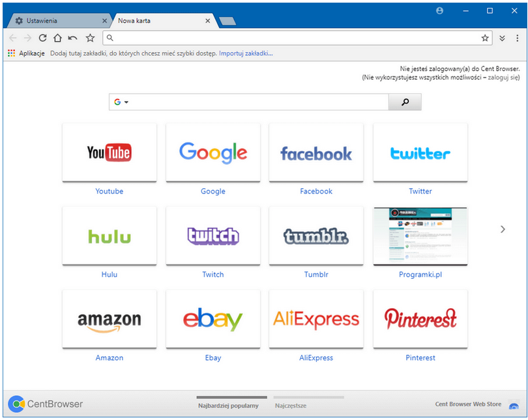Open the amazon logo tile
Screen dimensions: 528x420
(110, 319)
